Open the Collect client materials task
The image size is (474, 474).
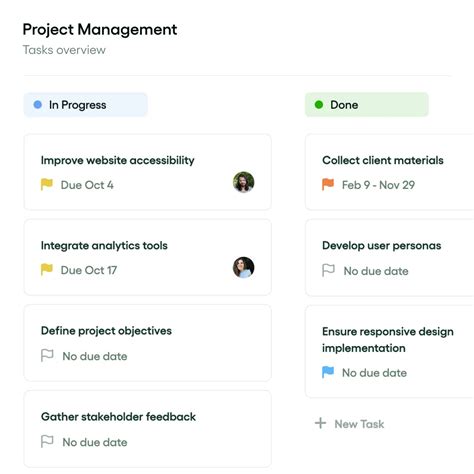[389, 172]
